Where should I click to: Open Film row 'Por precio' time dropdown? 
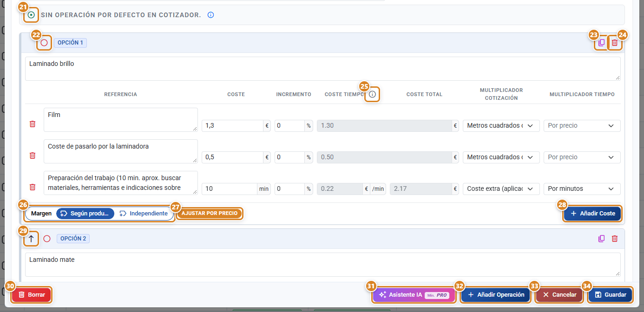pyautogui.click(x=582, y=125)
